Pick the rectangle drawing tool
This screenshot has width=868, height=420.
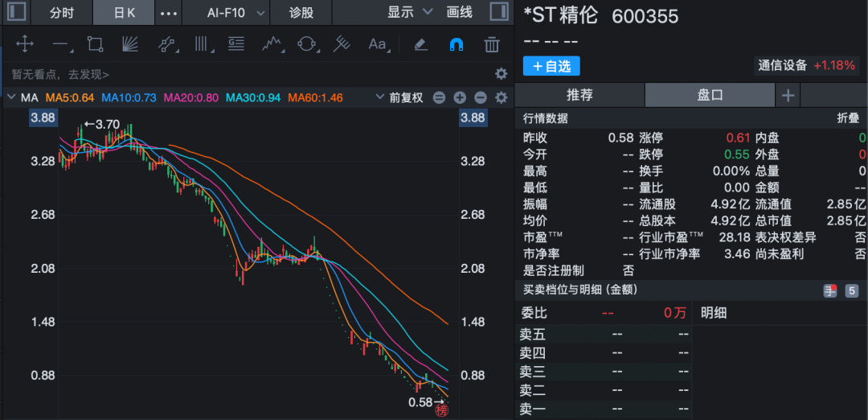96,44
